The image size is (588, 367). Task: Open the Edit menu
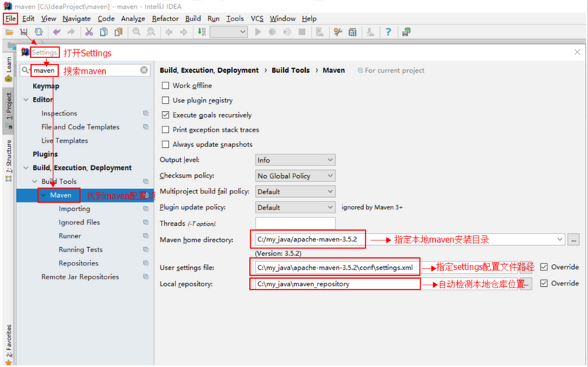(x=28, y=18)
